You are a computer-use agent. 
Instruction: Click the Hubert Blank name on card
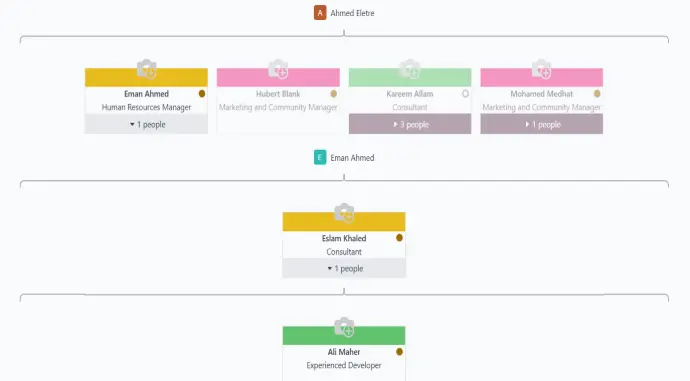coord(278,94)
